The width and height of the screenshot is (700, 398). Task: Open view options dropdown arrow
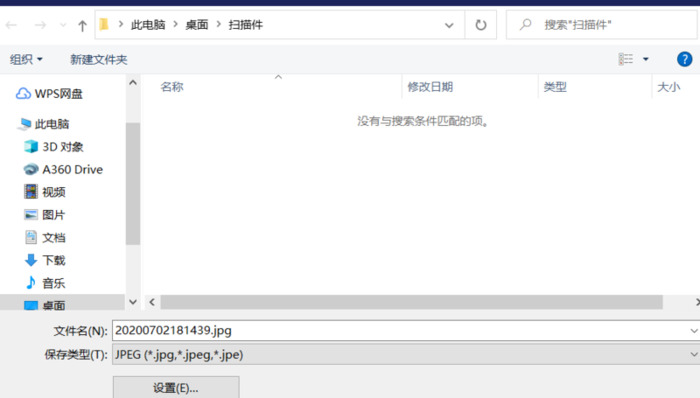click(x=646, y=59)
